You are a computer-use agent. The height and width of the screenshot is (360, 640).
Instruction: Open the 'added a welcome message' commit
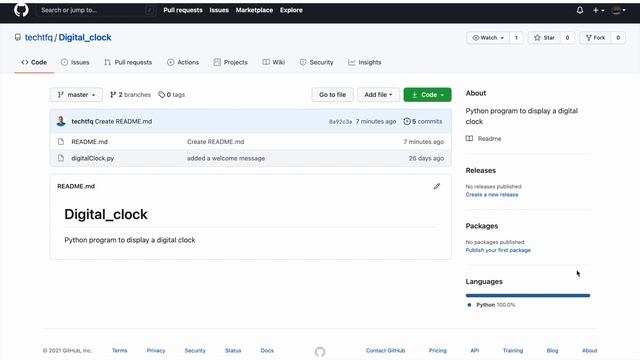coord(226,158)
